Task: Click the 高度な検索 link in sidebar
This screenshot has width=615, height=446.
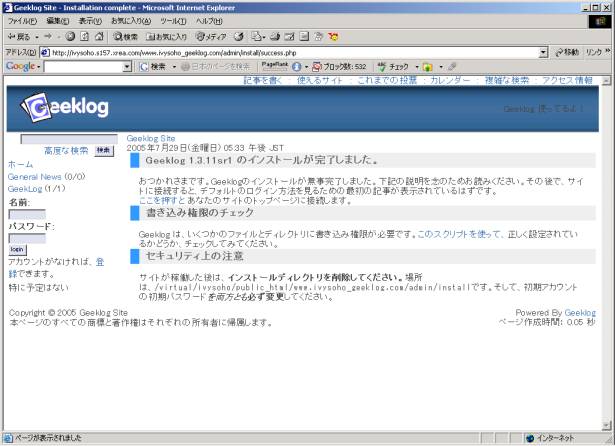Action: (66, 151)
